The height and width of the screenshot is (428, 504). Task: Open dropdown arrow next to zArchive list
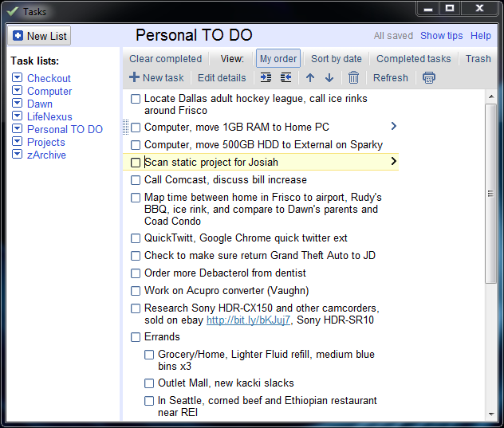pos(17,154)
